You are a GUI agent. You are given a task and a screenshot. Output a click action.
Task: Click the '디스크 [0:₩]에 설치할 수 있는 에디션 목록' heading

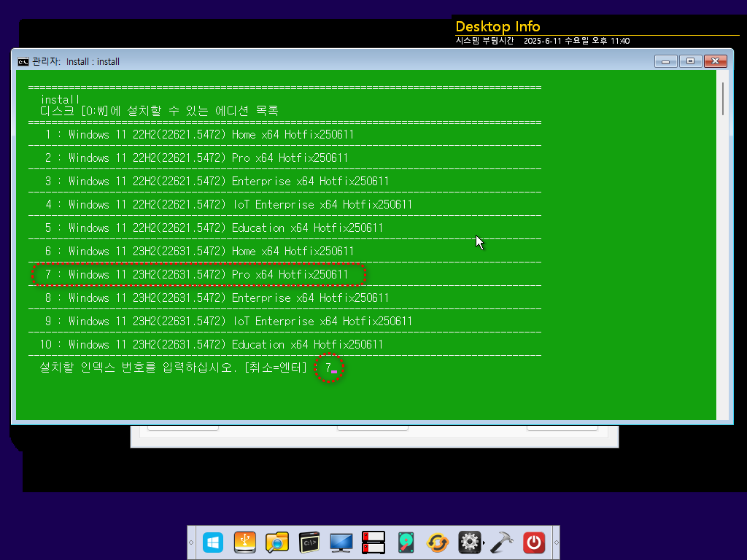(159, 111)
